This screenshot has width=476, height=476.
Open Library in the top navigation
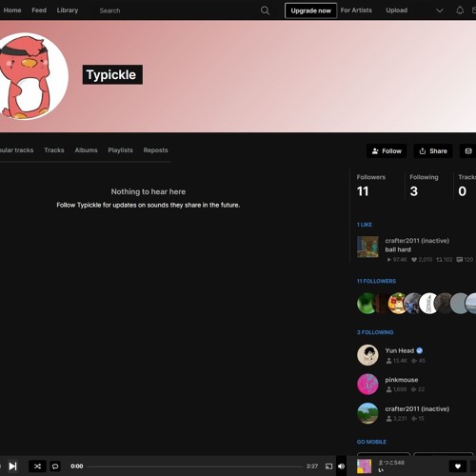(x=68, y=10)
